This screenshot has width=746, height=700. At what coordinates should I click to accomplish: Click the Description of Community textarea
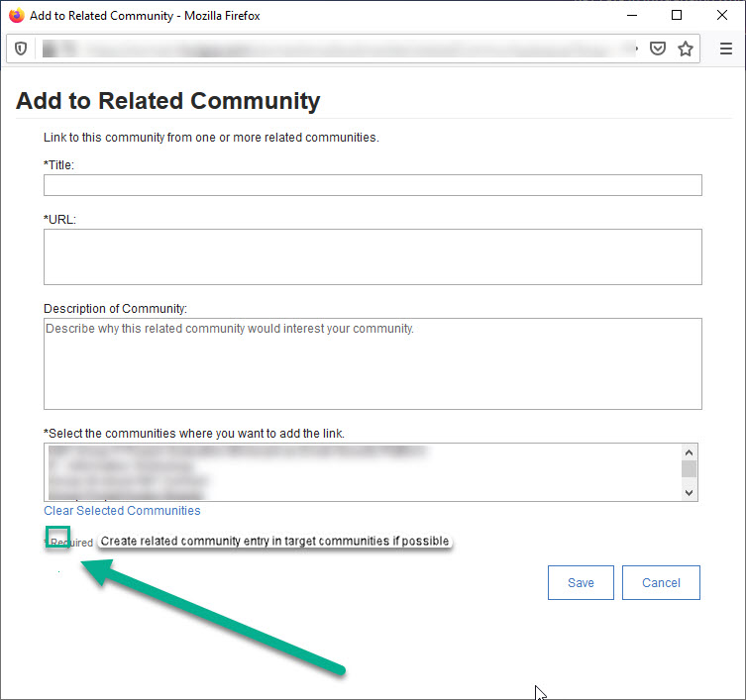coord(373,363)
